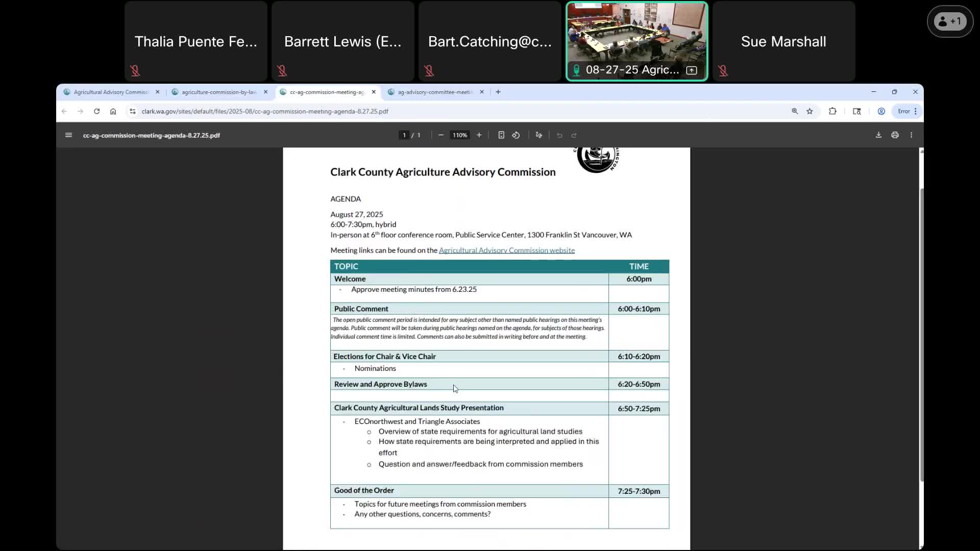
Task: Click the PDF zoom percentage field
Action: click(459, 135)
